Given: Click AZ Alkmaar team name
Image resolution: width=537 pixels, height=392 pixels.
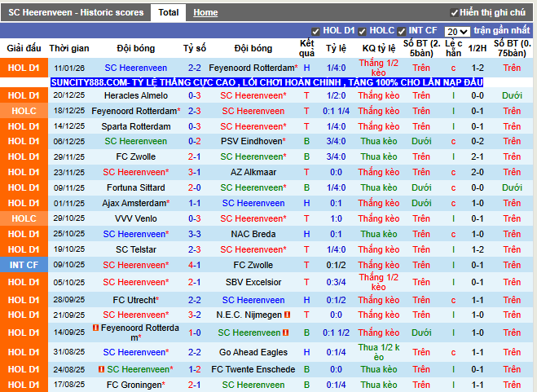Looking at the screenshot, I should pos(253,172).
